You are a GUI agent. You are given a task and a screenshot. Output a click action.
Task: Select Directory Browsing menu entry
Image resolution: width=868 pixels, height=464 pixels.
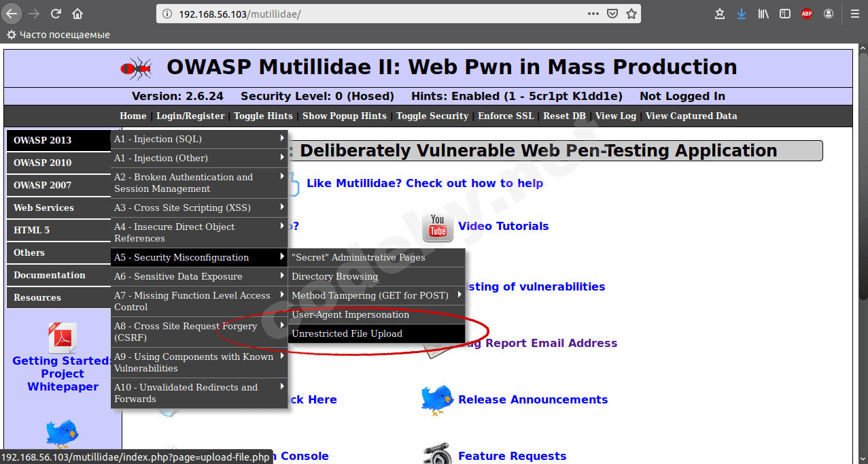tap(377, 276)
